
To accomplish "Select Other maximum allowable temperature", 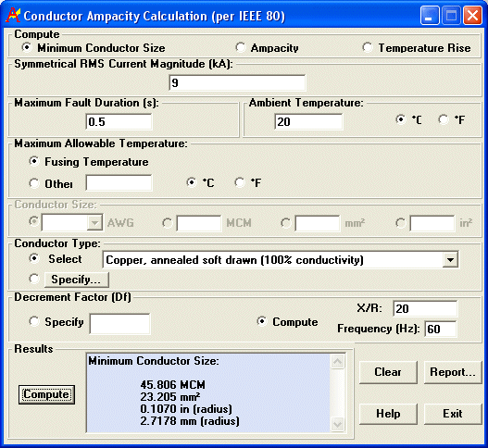I will click(x=34, y=183).
